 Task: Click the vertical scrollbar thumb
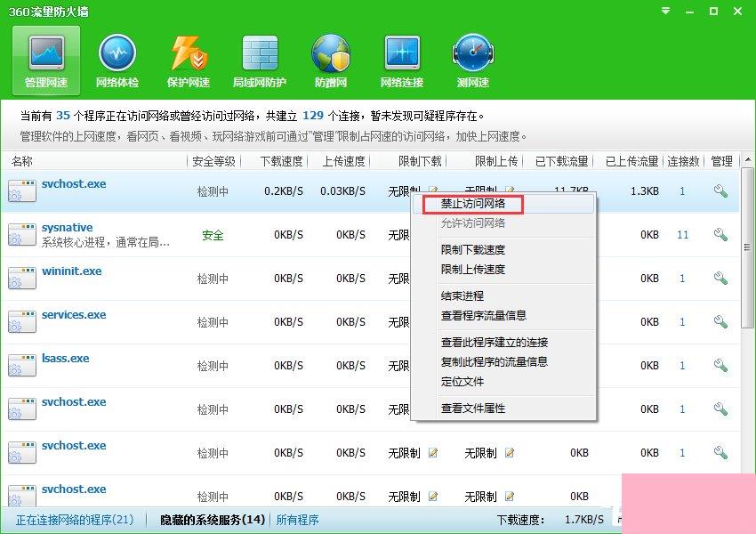click(x=747, y=248)
